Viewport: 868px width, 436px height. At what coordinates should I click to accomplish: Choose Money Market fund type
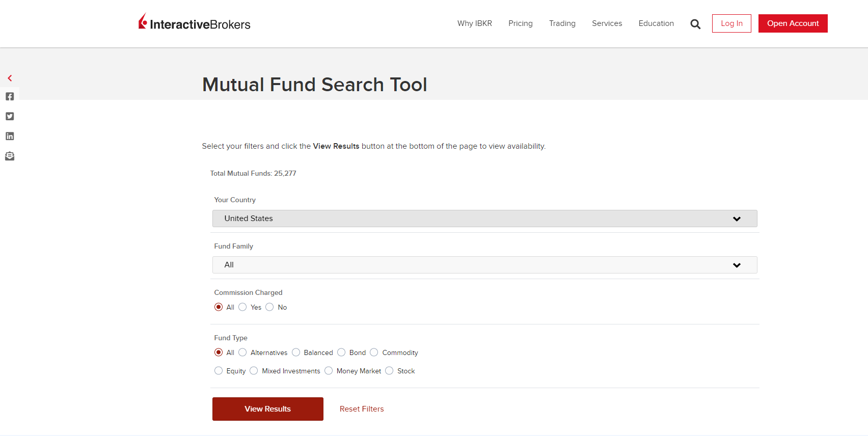click(329, 371)
